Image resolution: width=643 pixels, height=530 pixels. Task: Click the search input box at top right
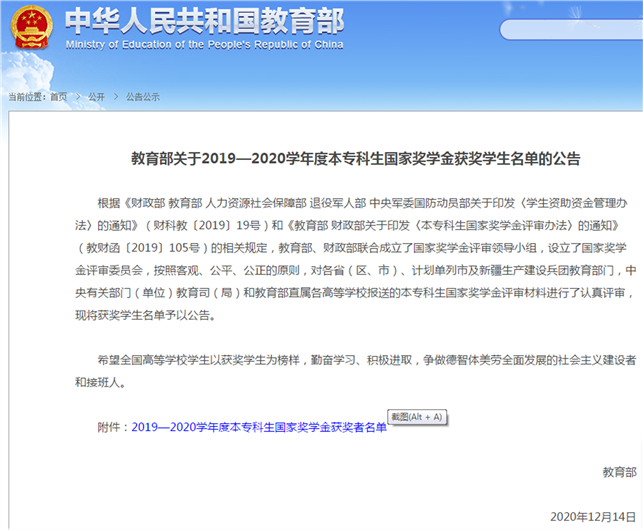pyautogui.click(x=571, y=30)
